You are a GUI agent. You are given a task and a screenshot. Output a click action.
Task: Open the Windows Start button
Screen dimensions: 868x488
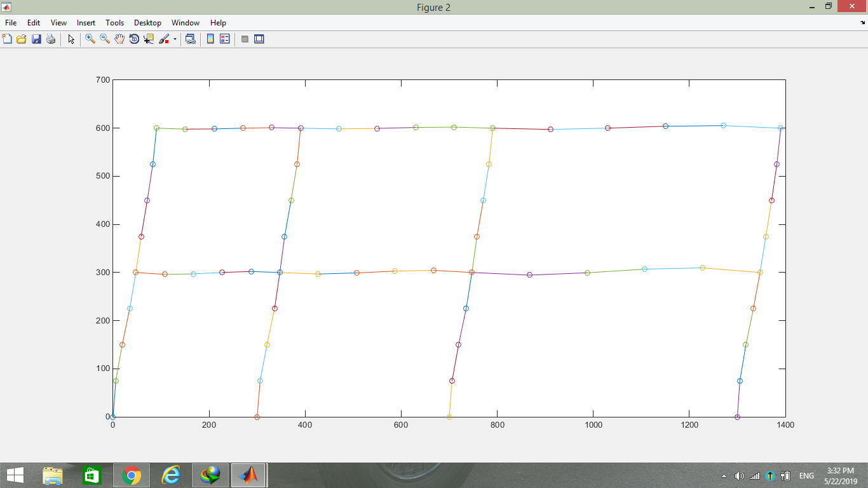[x=15, y=475]
